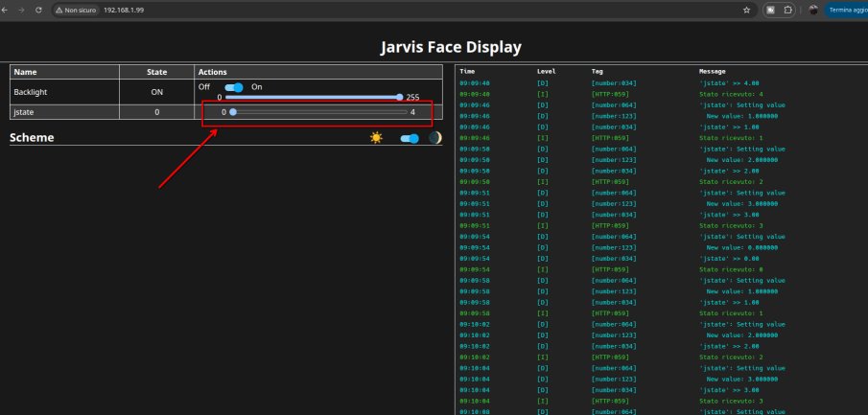The width and height of the screenshot is (868, 415).
Task: Bookmark this page with the star icon
Action: pyautogui.click(x=746, y=10)
